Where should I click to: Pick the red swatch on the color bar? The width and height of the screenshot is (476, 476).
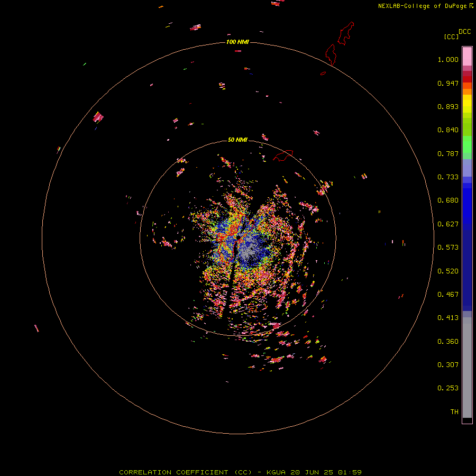(467, 79)
